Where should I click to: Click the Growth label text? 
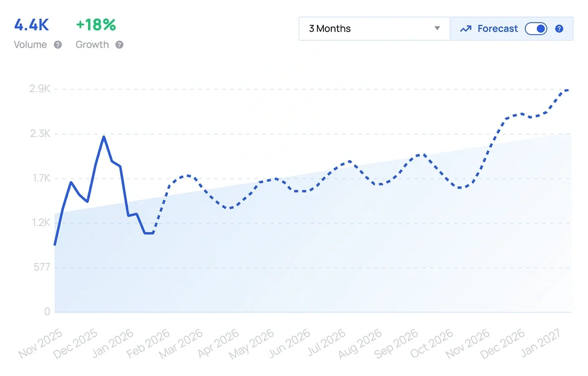[x=92, y=45]
